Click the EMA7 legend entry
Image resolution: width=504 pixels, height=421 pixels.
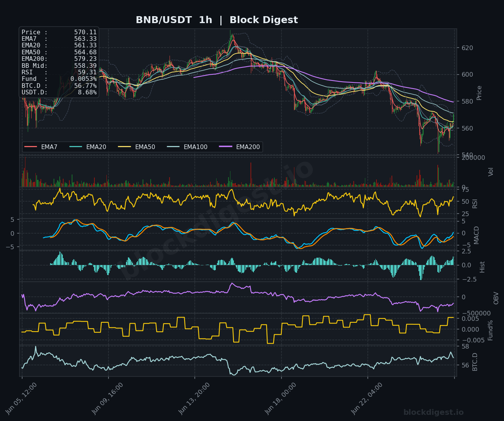point(41,147)
